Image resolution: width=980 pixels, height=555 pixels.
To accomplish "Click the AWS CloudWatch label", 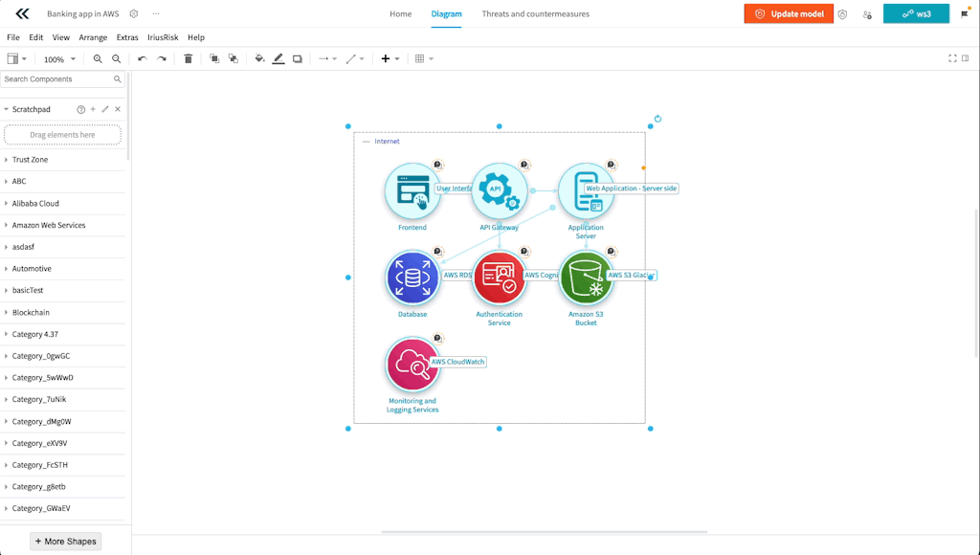I will (x=458, y=362).
